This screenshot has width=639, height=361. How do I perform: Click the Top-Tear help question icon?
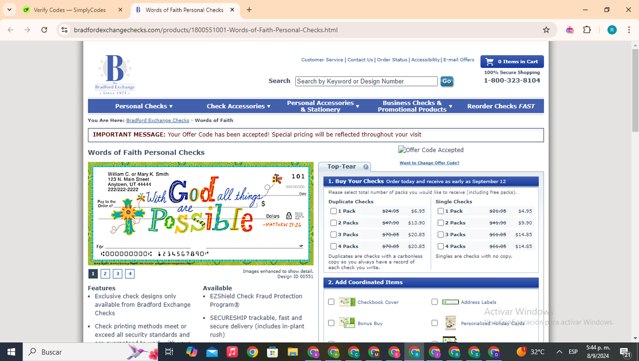pos(366,167)
